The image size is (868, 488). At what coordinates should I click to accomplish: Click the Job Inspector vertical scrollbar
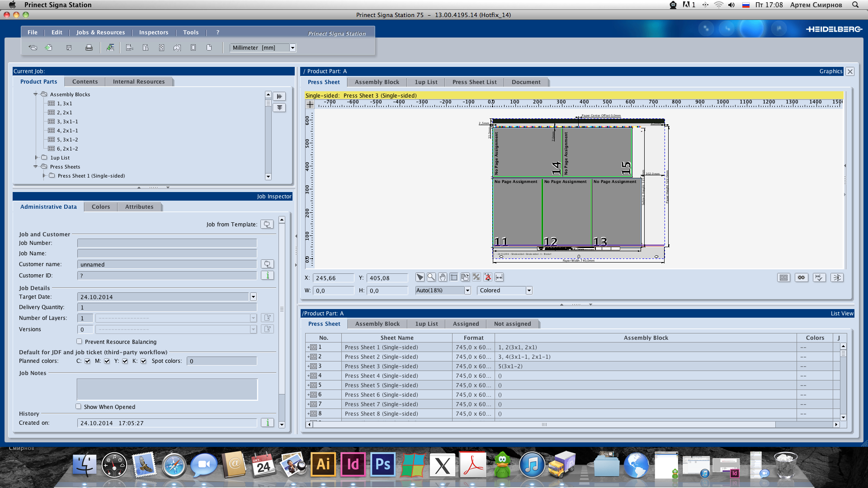point(282,323)
